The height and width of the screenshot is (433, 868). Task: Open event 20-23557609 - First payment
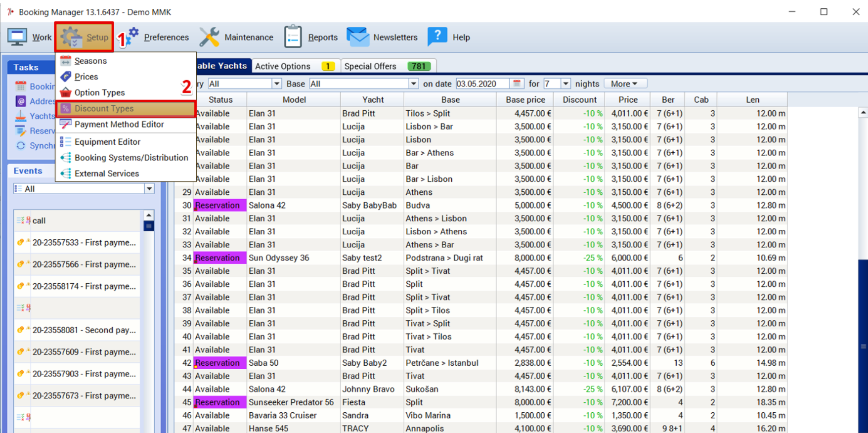tap(84, 352)
